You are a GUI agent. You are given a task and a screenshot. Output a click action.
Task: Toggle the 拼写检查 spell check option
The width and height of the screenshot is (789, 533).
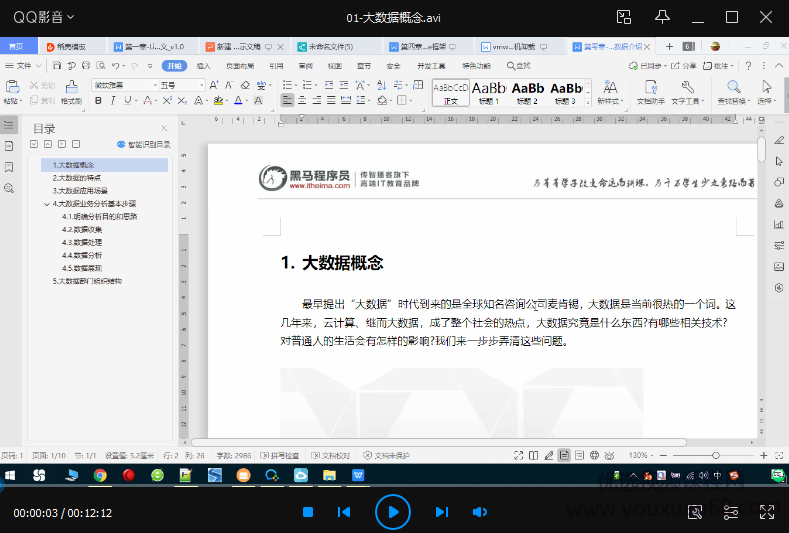pos(280,455)
